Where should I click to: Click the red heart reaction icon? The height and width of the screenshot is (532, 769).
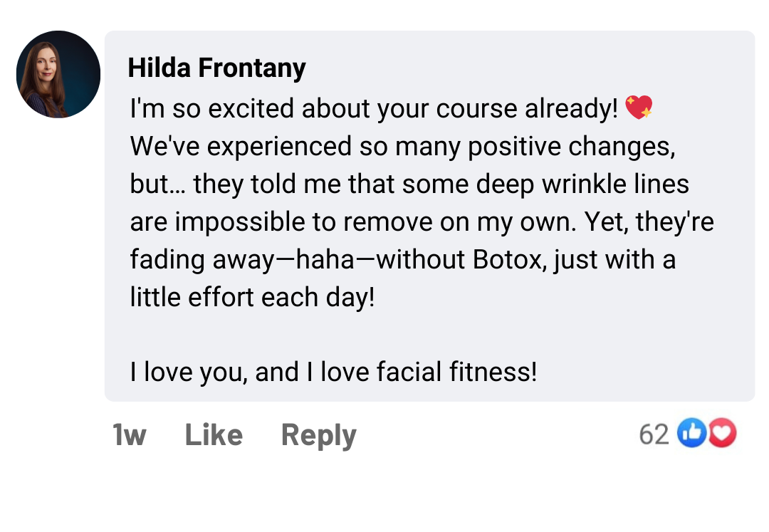tap(721, 433)
